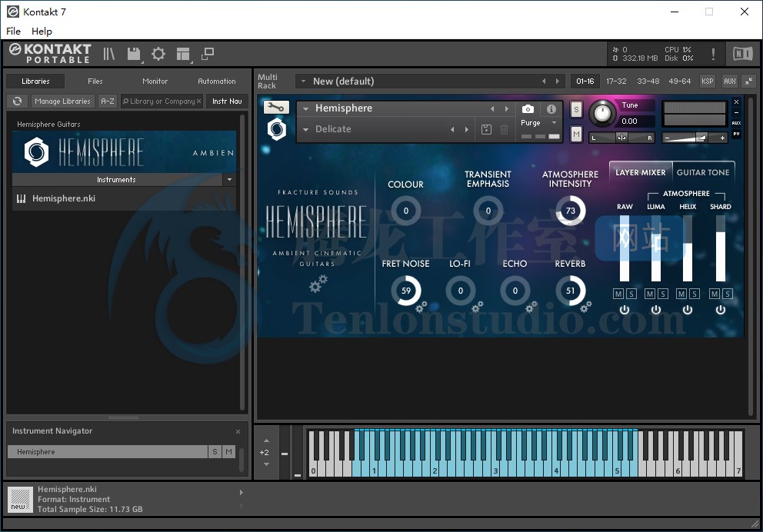
Task: Click the A-Z sort button
Action: (108, 101)
